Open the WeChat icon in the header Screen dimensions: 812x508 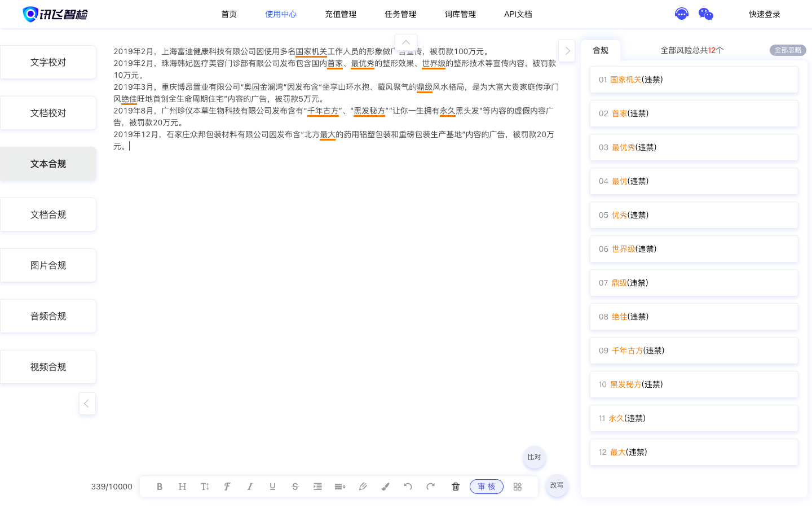pos(706,14)
